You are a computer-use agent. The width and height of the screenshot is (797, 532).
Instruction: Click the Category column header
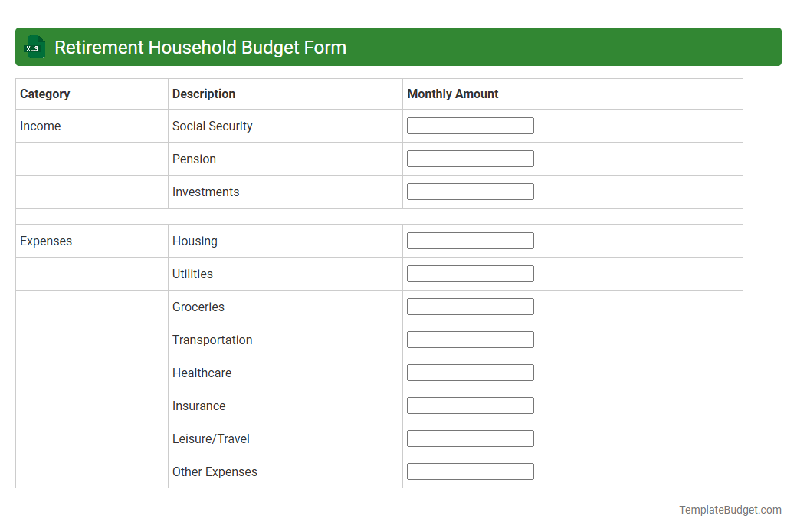point(45,94)
